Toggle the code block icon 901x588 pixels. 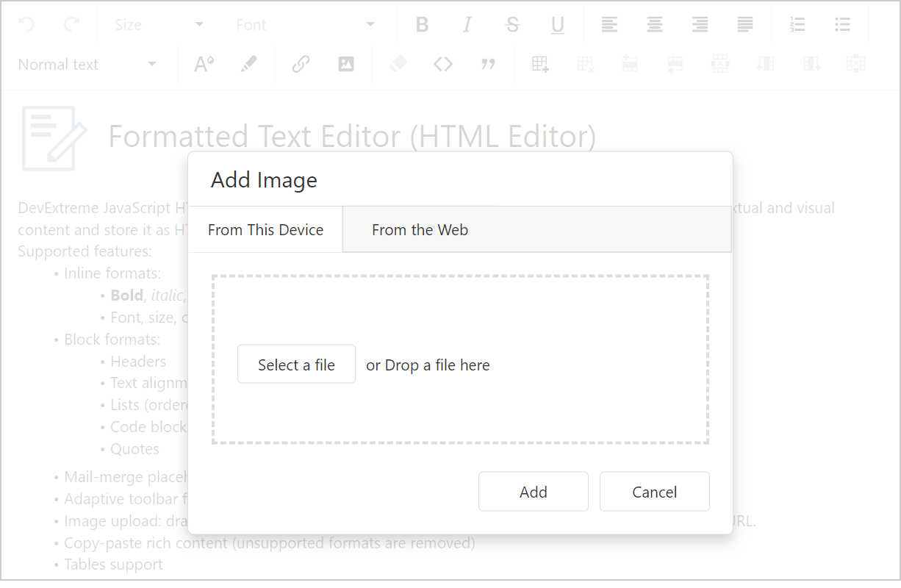point(443,65)
